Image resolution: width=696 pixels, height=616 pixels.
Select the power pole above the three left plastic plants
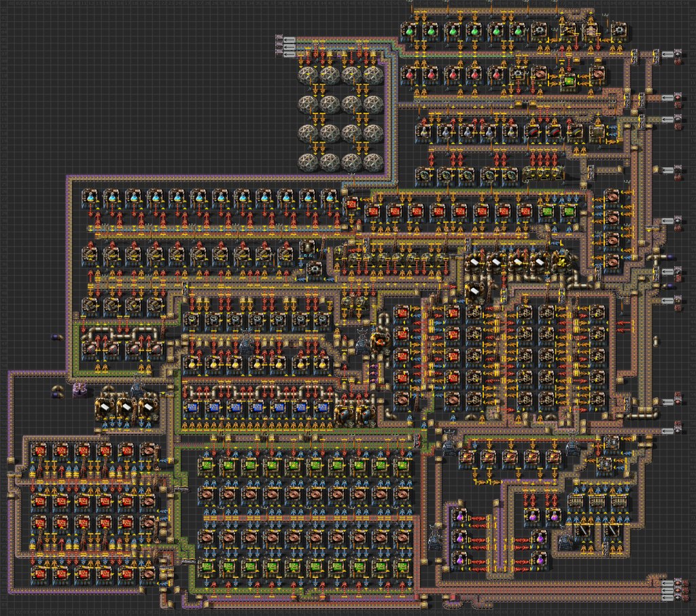tap(137, 384)
